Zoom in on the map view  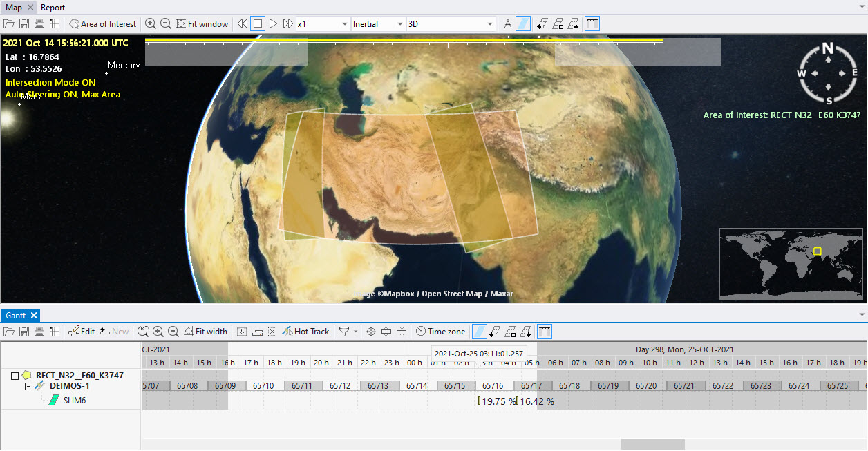point(151,23)
